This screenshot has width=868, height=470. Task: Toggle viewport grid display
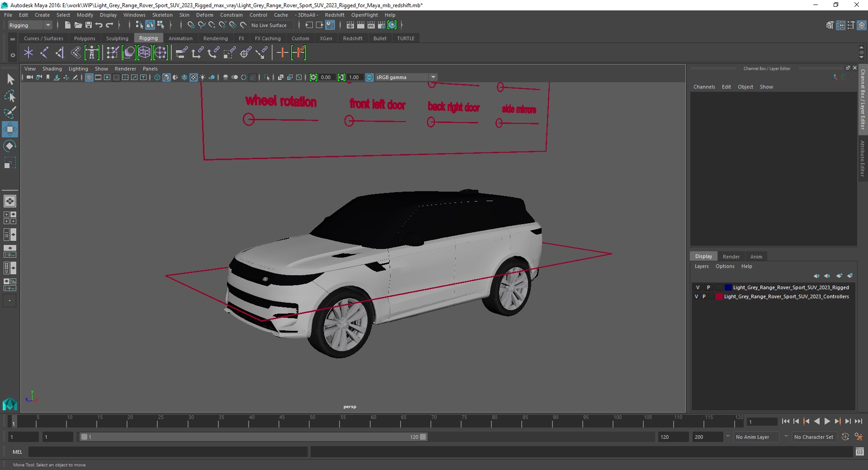89,77
